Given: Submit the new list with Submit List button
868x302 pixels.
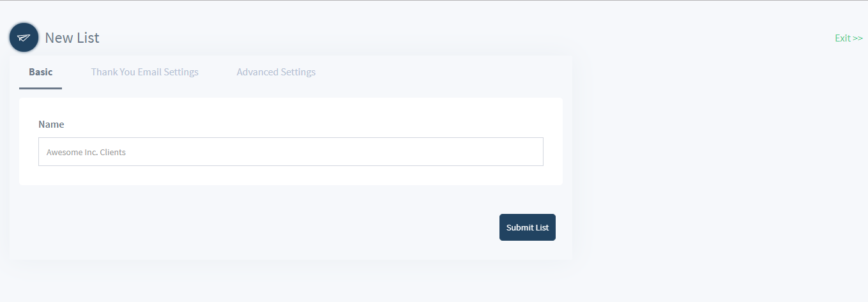Looking at the screenshot, I should 528,227.
